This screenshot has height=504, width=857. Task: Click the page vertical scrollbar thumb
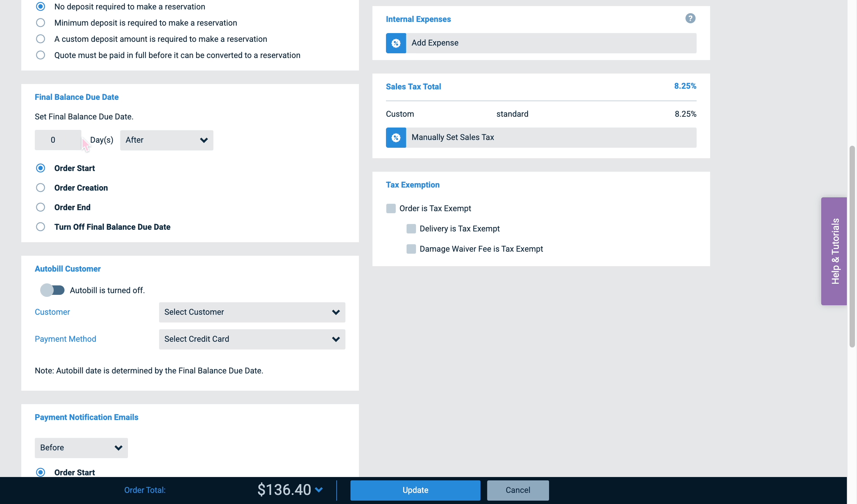852,246
